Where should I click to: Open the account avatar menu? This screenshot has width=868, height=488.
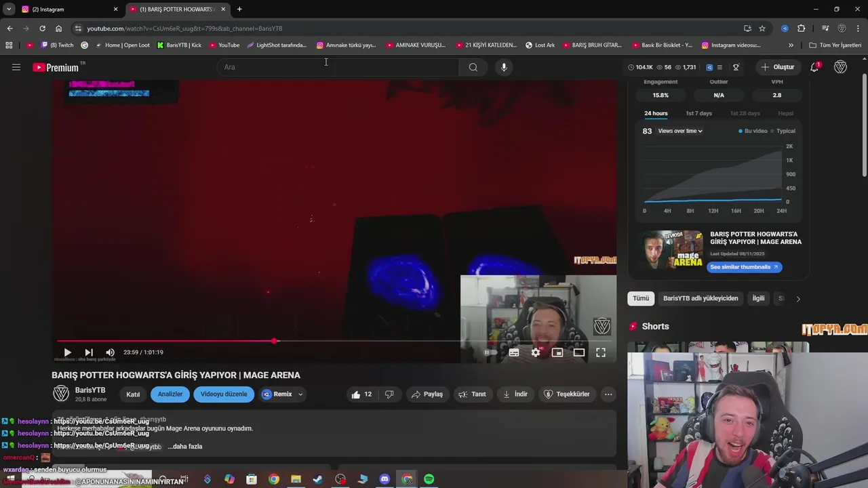click(840, 67)
